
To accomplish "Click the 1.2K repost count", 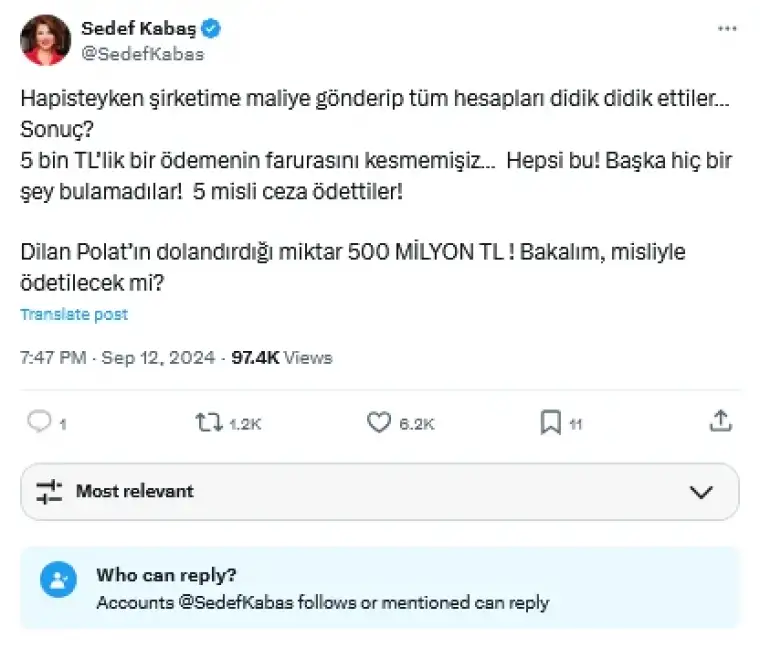I will pos(245,424).
